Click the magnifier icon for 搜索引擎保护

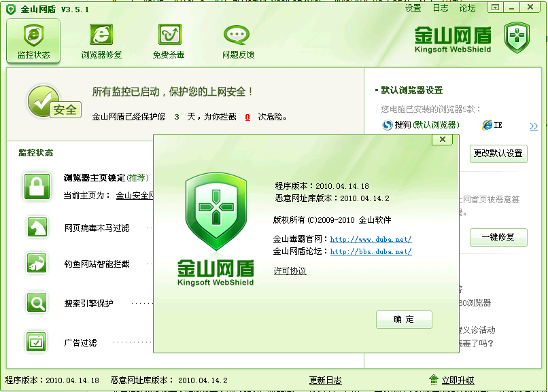click(x=37, y=302)
